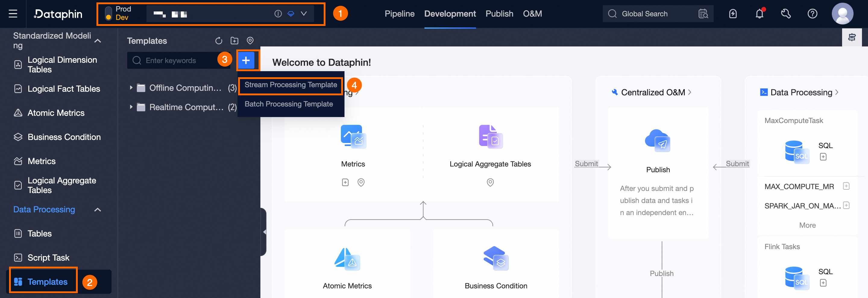868x298 pixels.
Task: Collapse the Standardized Modeling section
Action: click(98, 41)
